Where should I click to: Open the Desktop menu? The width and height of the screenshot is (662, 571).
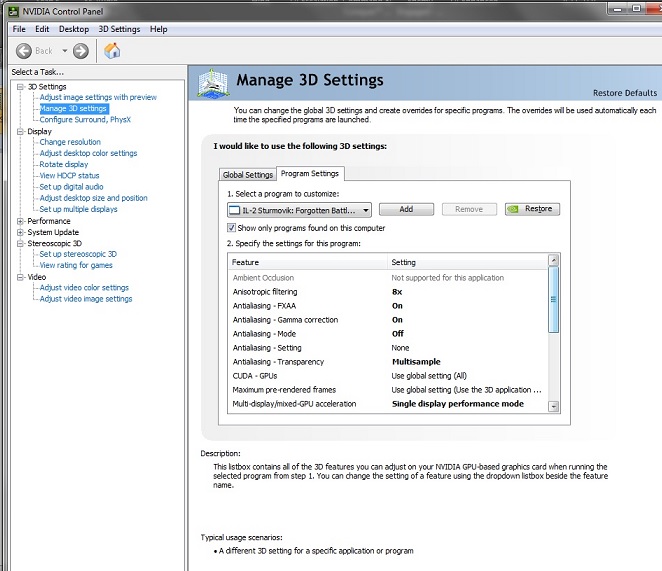[74, 29]
